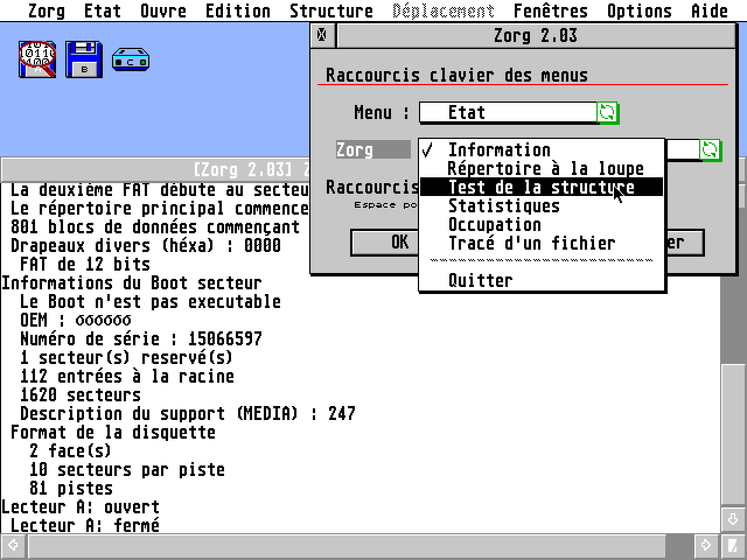Click the horizontal scrollbar track at the bottom

click(x=350, y=547)
